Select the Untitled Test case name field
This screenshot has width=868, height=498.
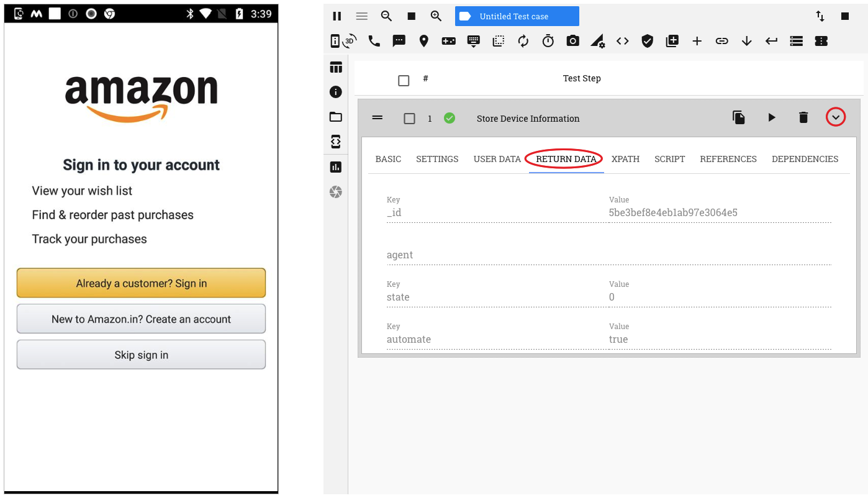(x=517, y=16)
